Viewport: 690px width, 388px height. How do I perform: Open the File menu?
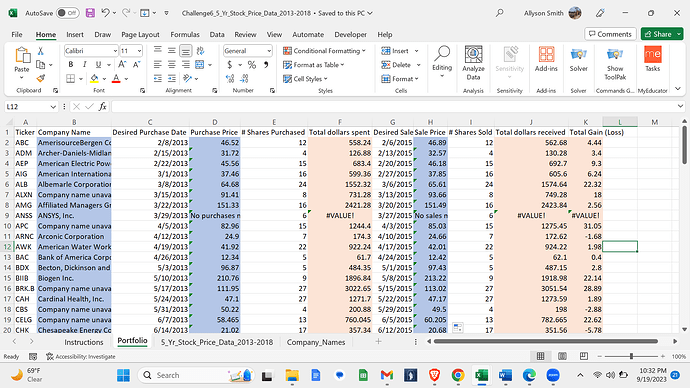17,34
